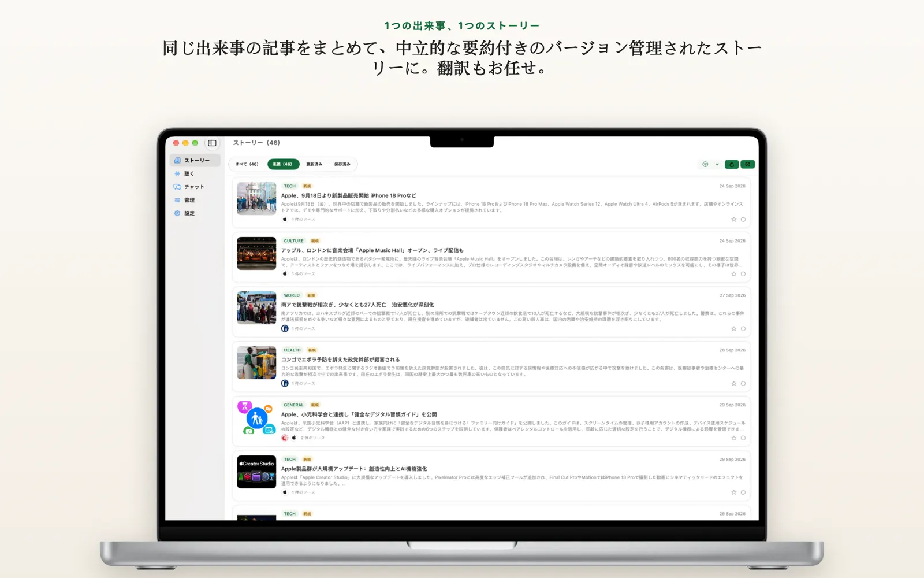Image resolution: width=924 pixels, height=578 pixels.
Task: Click the GENERAL category tag
Action: coord(293,405)
